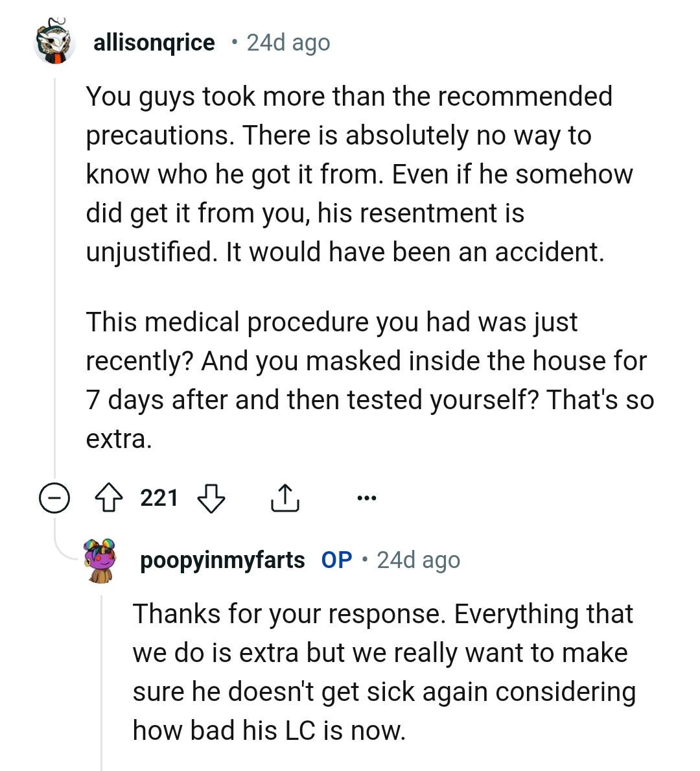Click the minus icon beside the vote row

click(54, 498)
